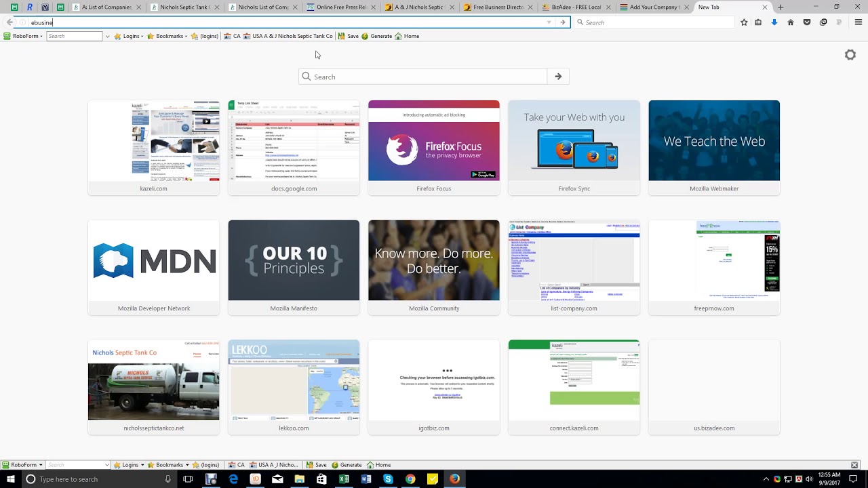Switch to 'Online Free Press Release' tab
This screenshot has width=868, height=488.
341,7
